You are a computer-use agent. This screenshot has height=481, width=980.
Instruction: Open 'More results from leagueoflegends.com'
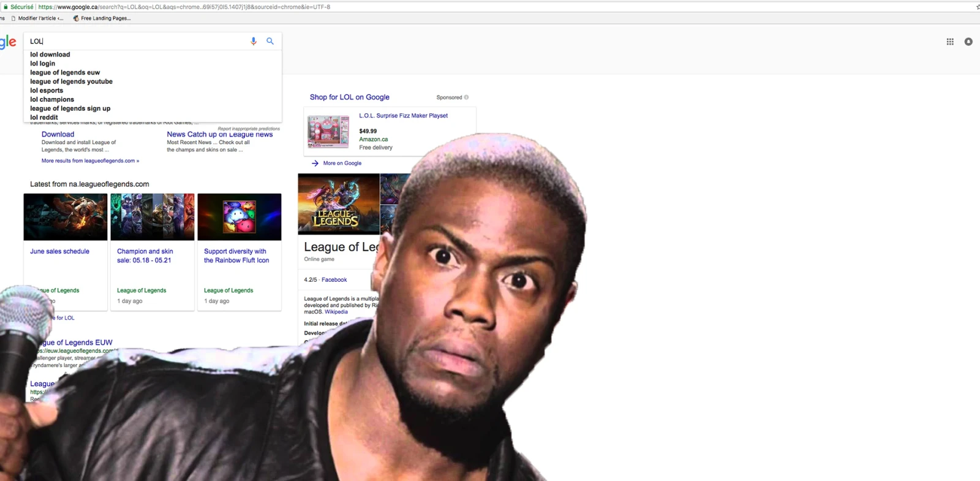90,161
